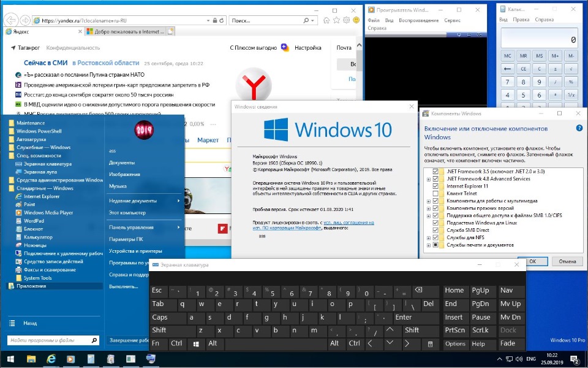Image resolution: width=588 pixels, height=368 pixels.
Task: Click the volume speaker icon in the system tray
Action: (x=519, y=359)
